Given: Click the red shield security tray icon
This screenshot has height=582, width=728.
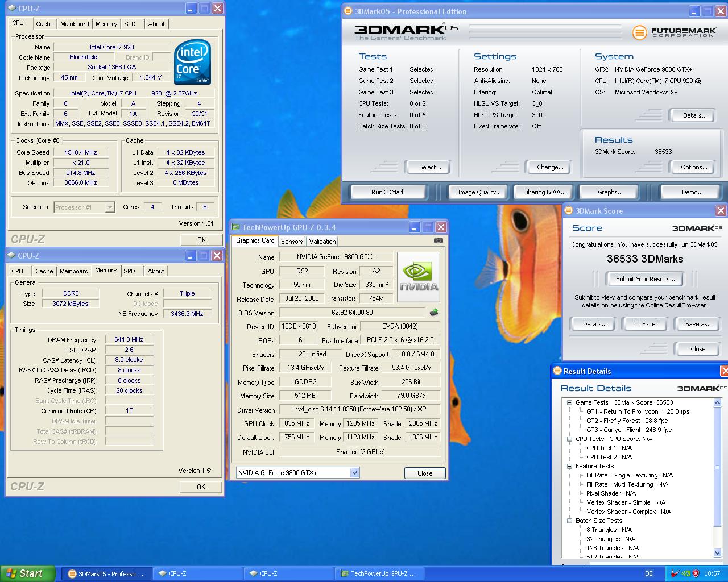Looking at the screenshot, I should 696,573.
